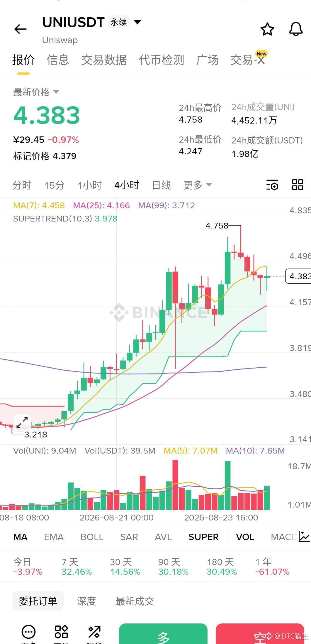Toggle the MACD indicator

[283, 537]
